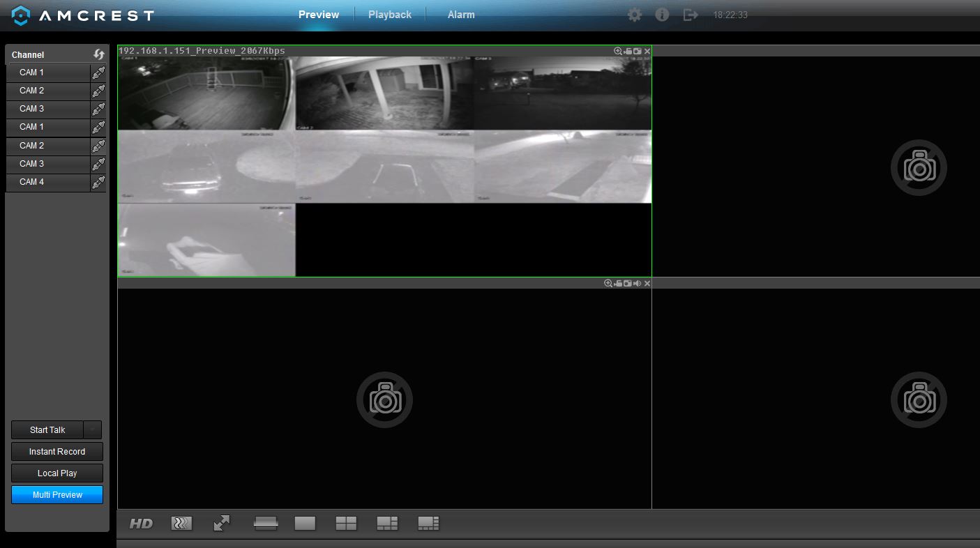The width and height of the screenshot is (980, 548).
Task: Take snapshot of the 192.168.1.151 window
Action: [637, 51]
